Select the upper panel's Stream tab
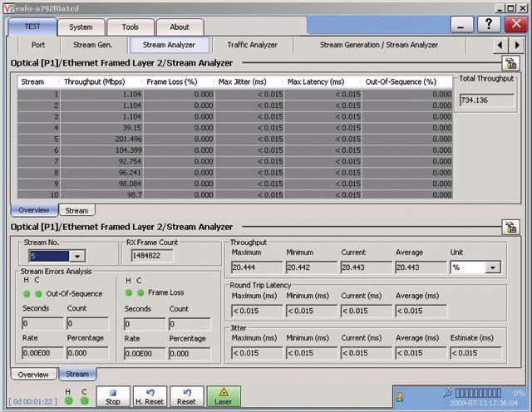This screenshot has width=532, height=412. 76,210
